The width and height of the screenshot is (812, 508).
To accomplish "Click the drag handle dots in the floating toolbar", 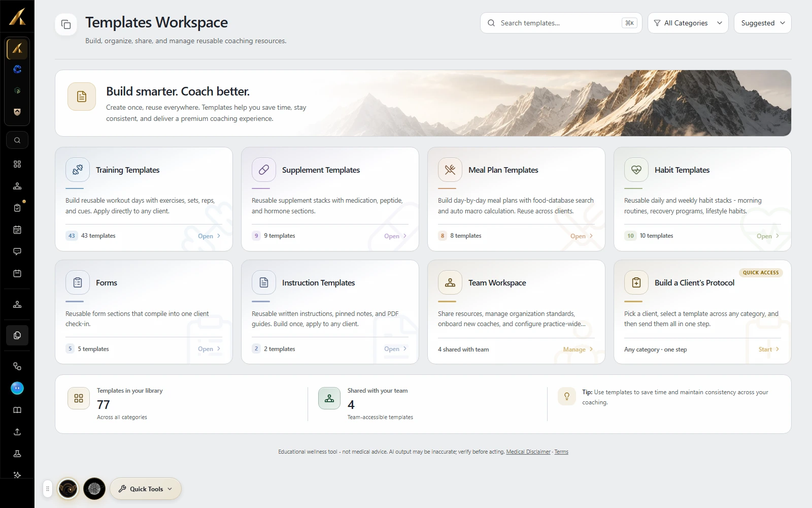I will point(48,489).
